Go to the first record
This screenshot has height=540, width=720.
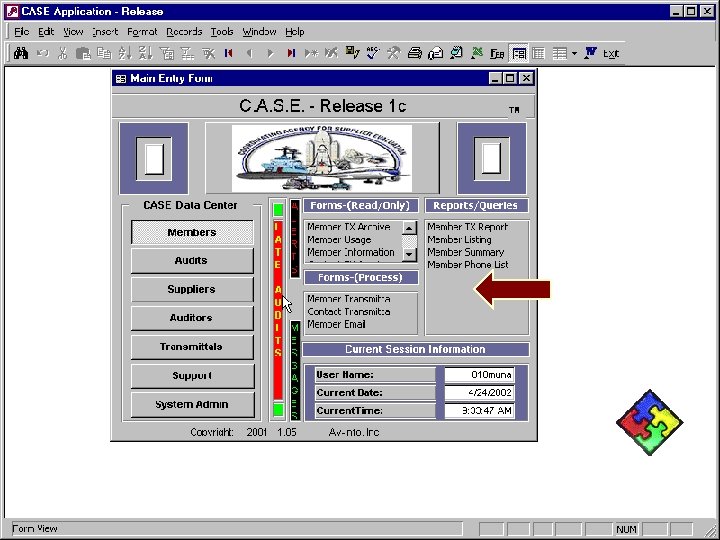(x=229, y=53)
